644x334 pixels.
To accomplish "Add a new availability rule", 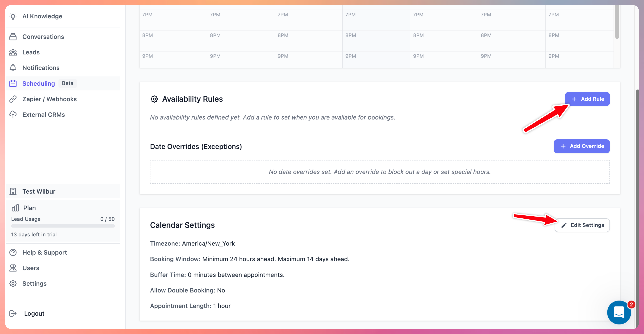I will coord(587,99).
